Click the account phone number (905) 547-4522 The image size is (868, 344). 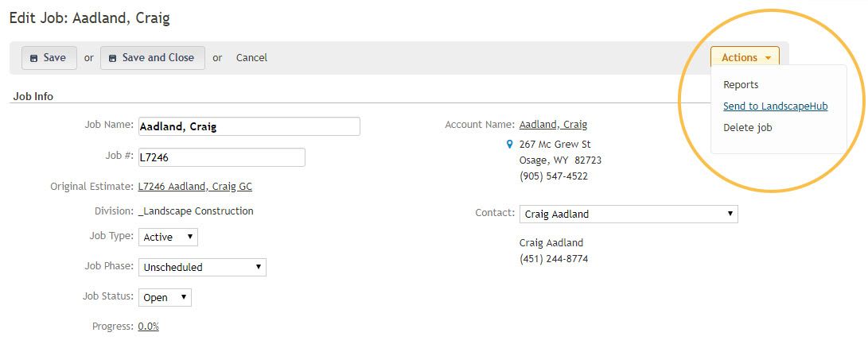554,176
